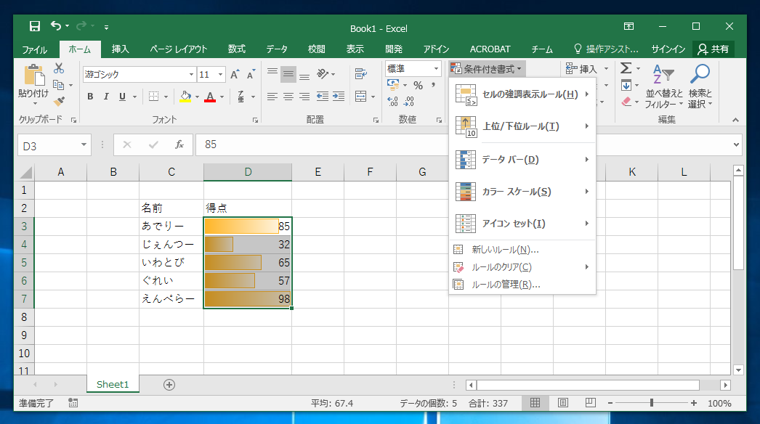Click the wrap text icon
Screen dimensions: 760x424
point(361,74)
